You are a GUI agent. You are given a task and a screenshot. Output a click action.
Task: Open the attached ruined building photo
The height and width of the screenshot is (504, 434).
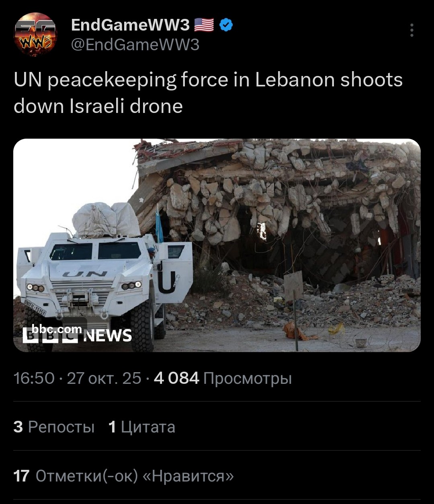click(217, 245)
